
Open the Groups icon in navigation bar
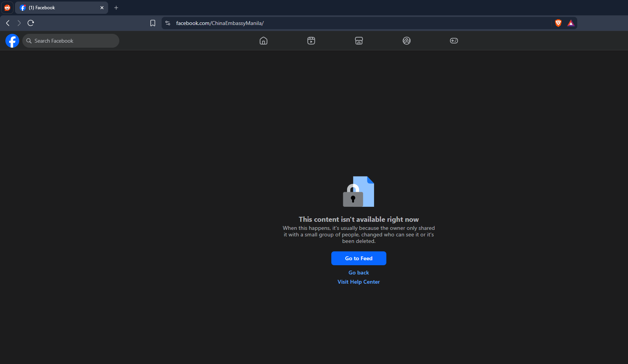click(407, 41)
